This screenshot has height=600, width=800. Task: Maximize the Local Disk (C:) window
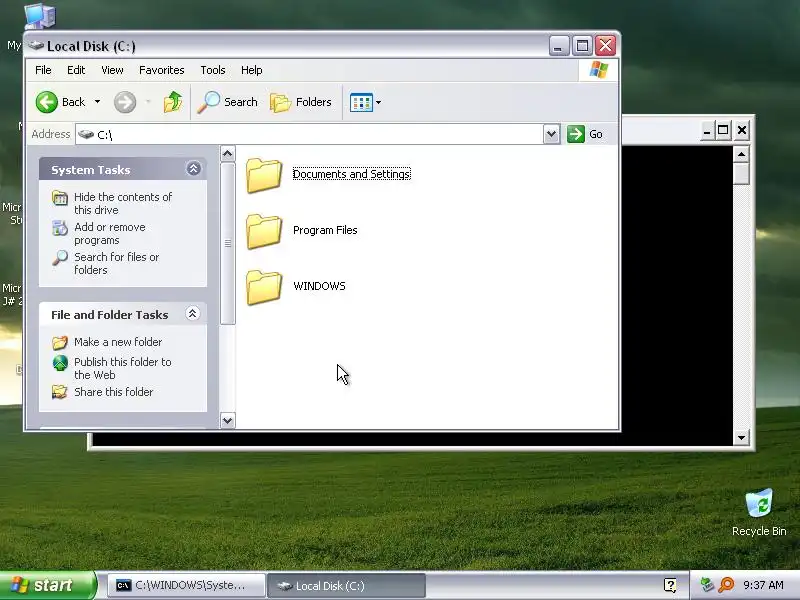(582, 46)
